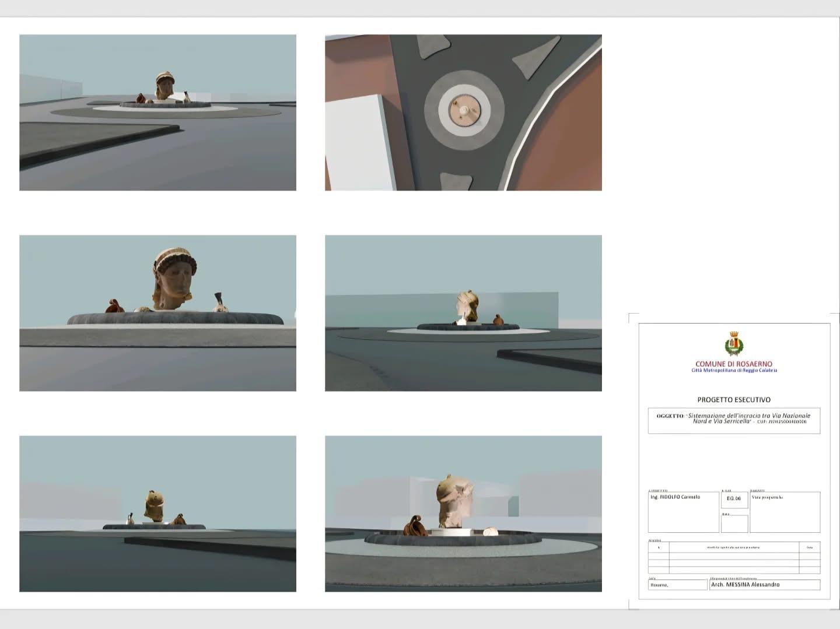Open the aerial top-view roundabout plan image

click(x=463, y=113)
